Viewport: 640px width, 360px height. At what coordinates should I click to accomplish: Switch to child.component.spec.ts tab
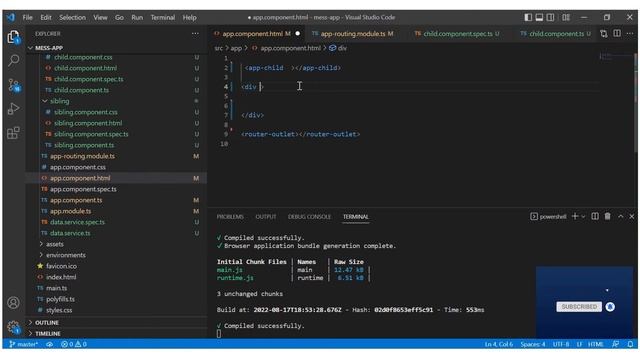click(457, 34)
